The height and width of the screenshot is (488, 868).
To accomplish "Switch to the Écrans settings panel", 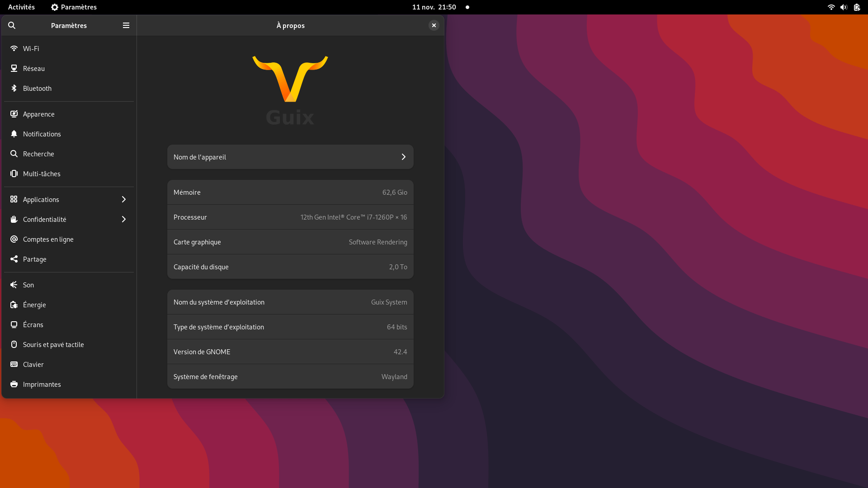I will click(33, 324).
